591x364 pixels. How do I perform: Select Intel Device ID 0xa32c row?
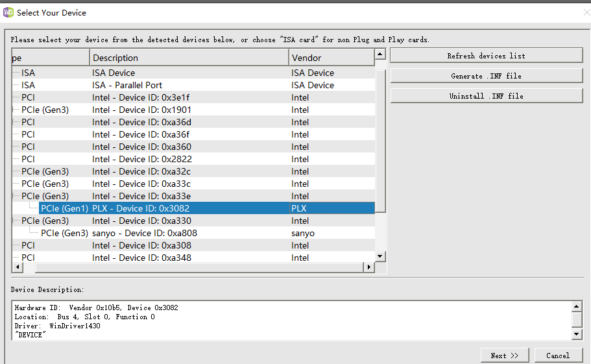tap(193, 171)
